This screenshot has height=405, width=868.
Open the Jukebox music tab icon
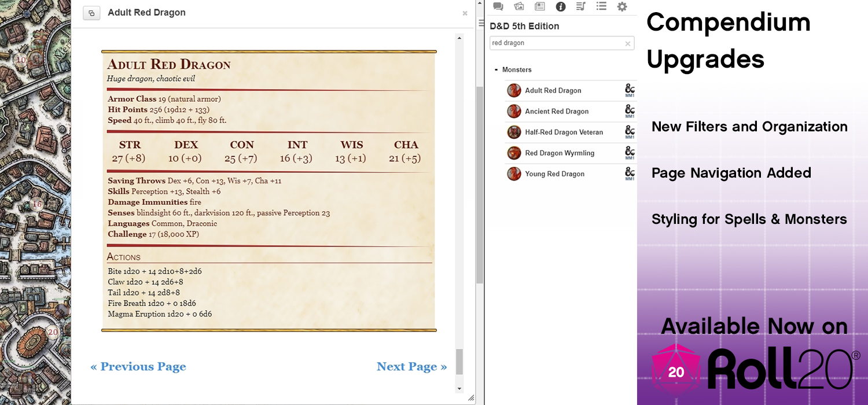point(580,6)
